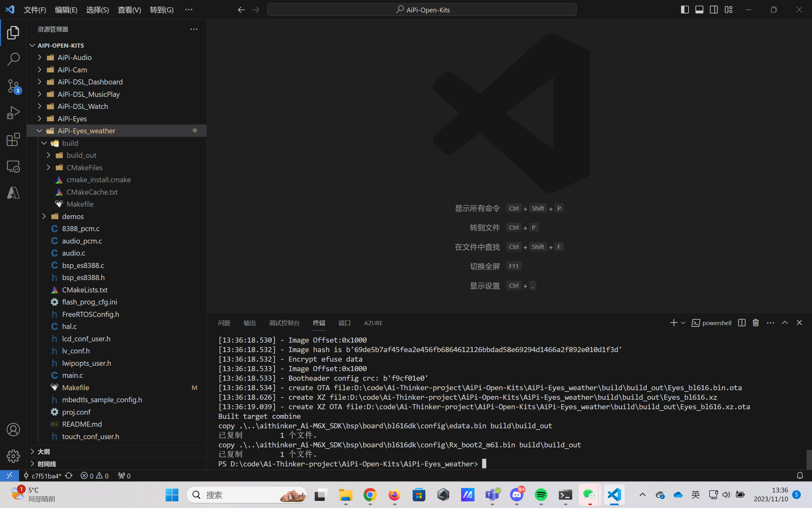Toggle primary side bar visibility
Image resolution: width=812 pixels, height=508 pixels.
tap(685, 10)
